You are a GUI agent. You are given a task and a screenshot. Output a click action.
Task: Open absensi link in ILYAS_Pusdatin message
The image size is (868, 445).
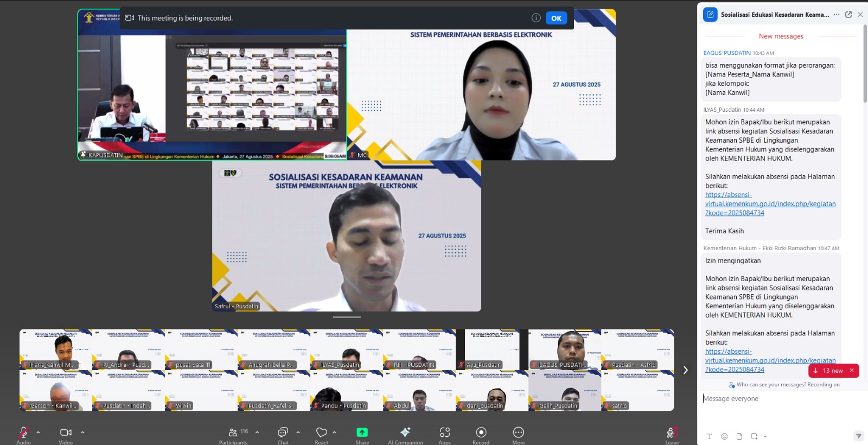[770, 204]
